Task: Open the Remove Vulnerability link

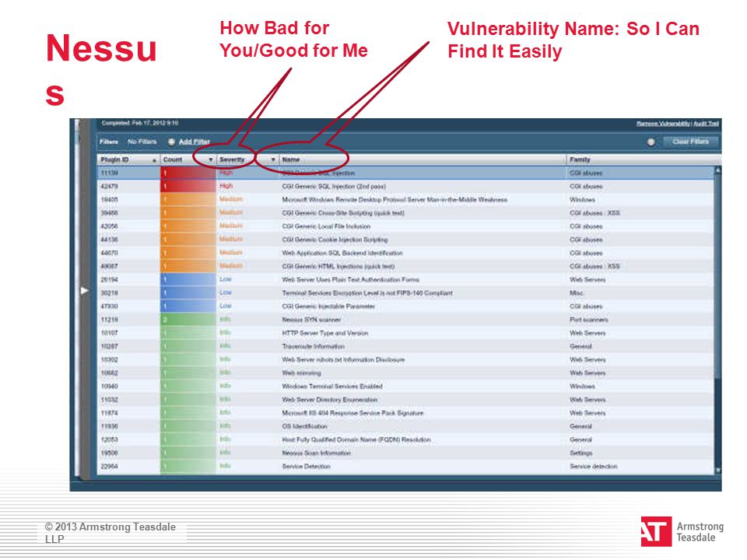Action: (x=663, y=124)
